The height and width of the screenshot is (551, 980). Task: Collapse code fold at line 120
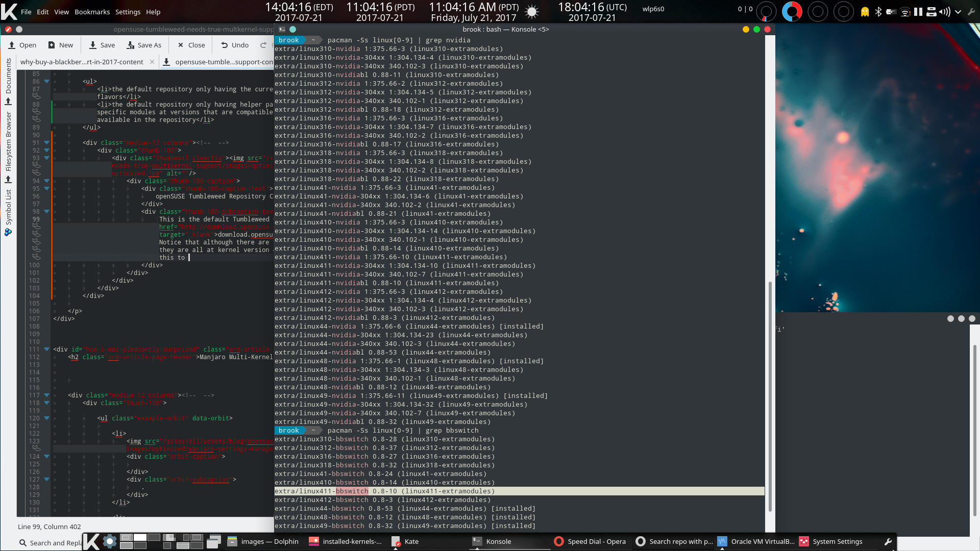[x=46, y=418]
